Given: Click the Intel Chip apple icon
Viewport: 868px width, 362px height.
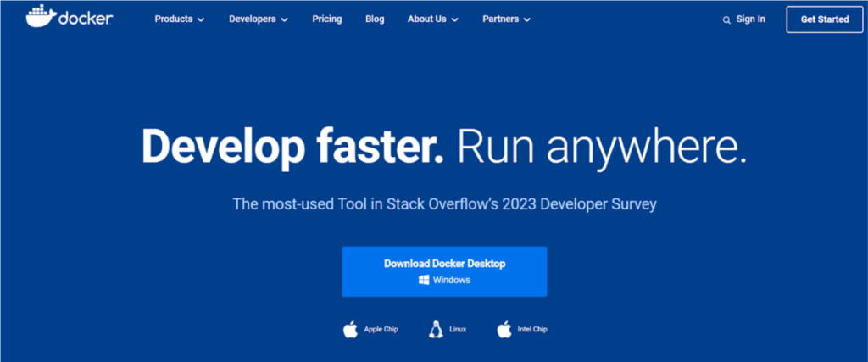Looking at the screenshot, I should (504, 329).
